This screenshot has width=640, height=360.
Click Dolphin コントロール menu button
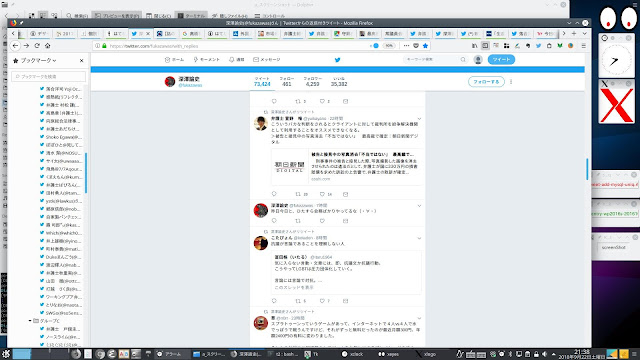pos(269,16)
